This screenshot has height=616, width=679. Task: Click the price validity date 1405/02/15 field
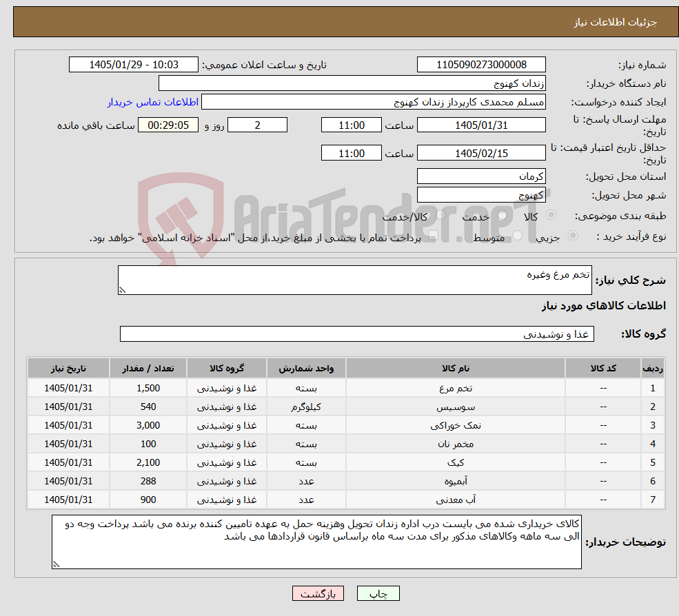481,153
